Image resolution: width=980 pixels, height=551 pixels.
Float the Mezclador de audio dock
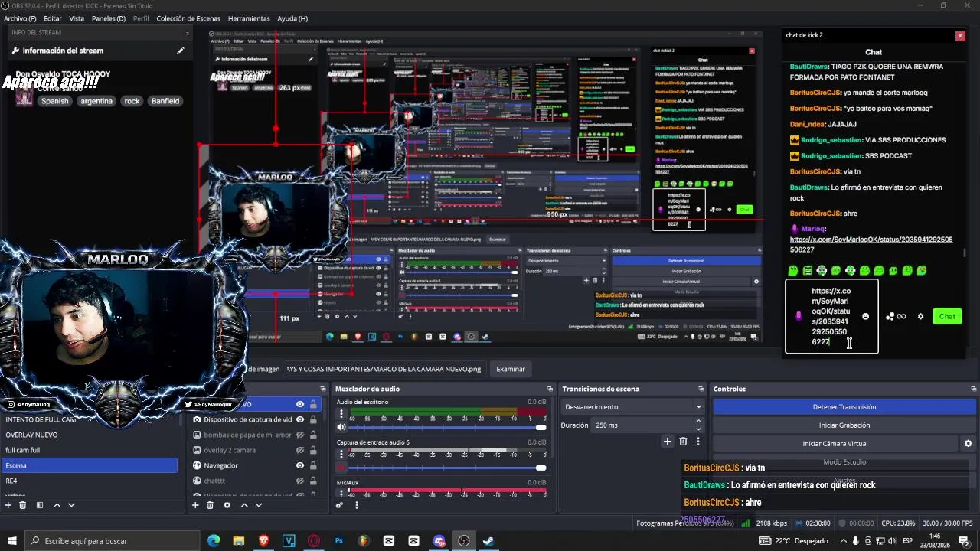click(549, 389)
